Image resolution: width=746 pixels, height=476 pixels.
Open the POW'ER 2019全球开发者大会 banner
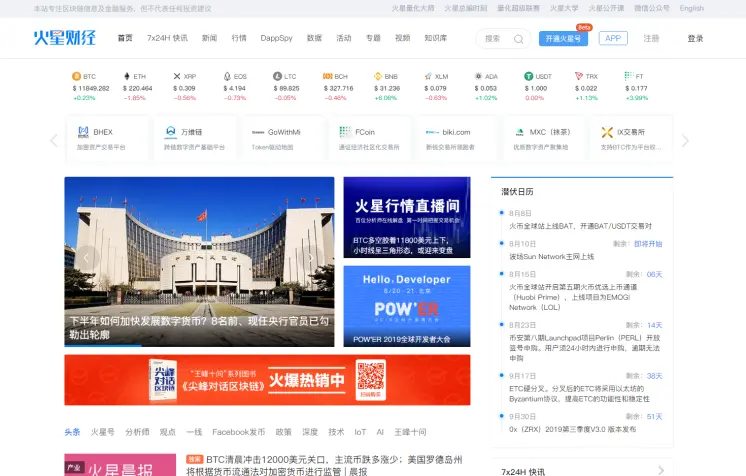pyautogui.click(x=407, y=306)
